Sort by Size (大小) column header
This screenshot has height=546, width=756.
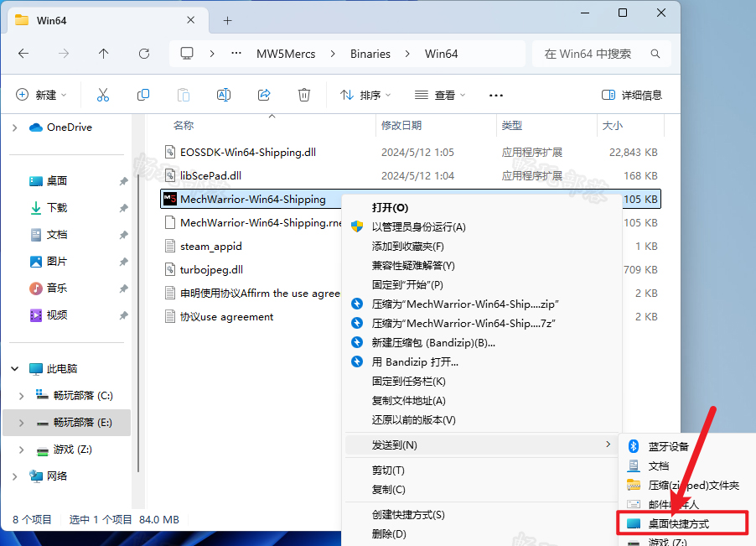coord(613,126)
